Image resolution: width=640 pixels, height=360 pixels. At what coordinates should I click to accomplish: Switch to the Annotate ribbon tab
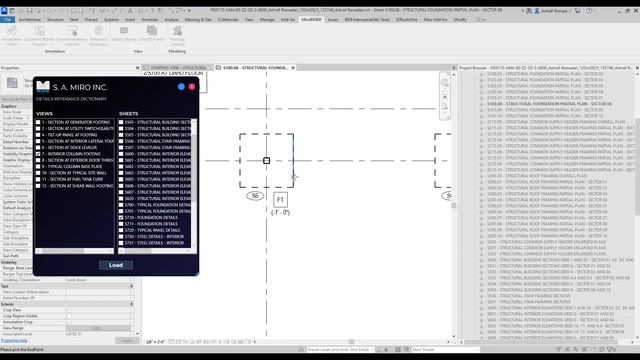[x=150, y=20]
